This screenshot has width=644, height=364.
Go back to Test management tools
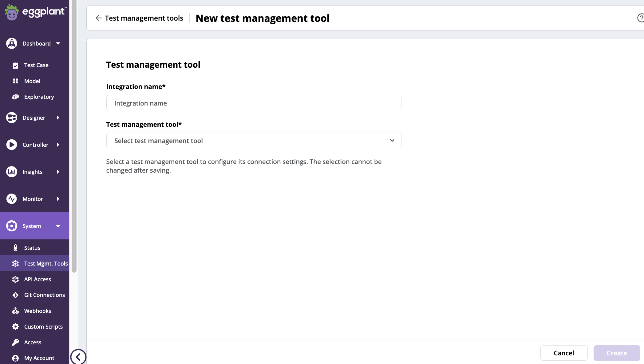point(139,18)
